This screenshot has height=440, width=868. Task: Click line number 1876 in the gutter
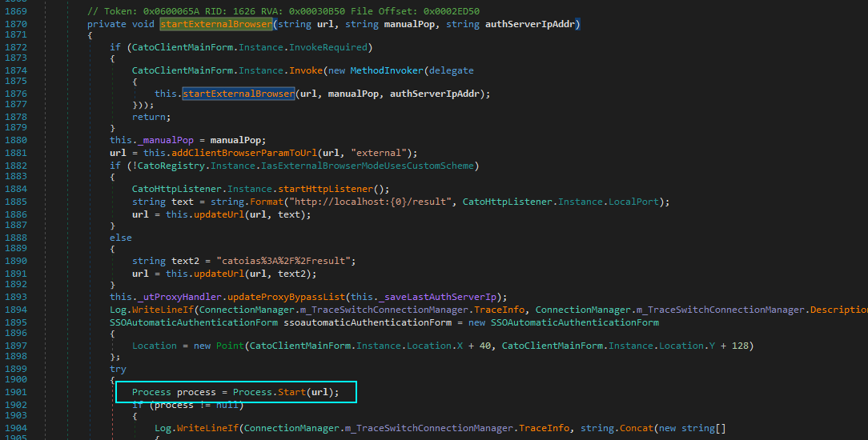pyautogui.click(x=15, y=94)
